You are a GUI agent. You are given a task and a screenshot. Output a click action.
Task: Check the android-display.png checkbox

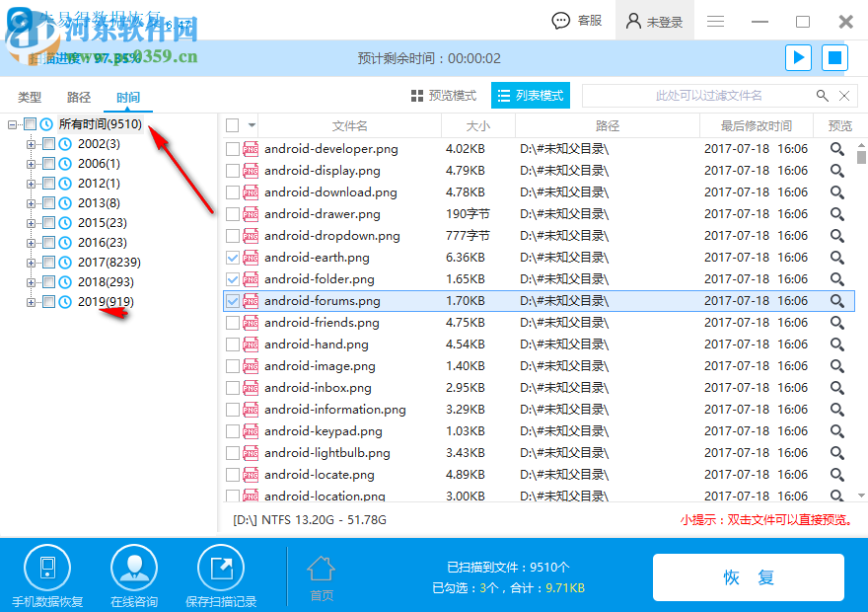click(x=233, y=171)
